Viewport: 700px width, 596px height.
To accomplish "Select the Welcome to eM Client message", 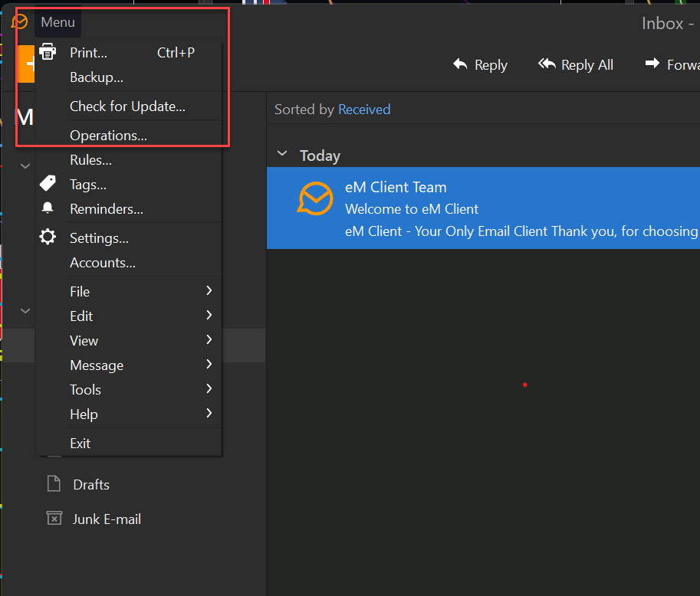I will coord(483,208).
